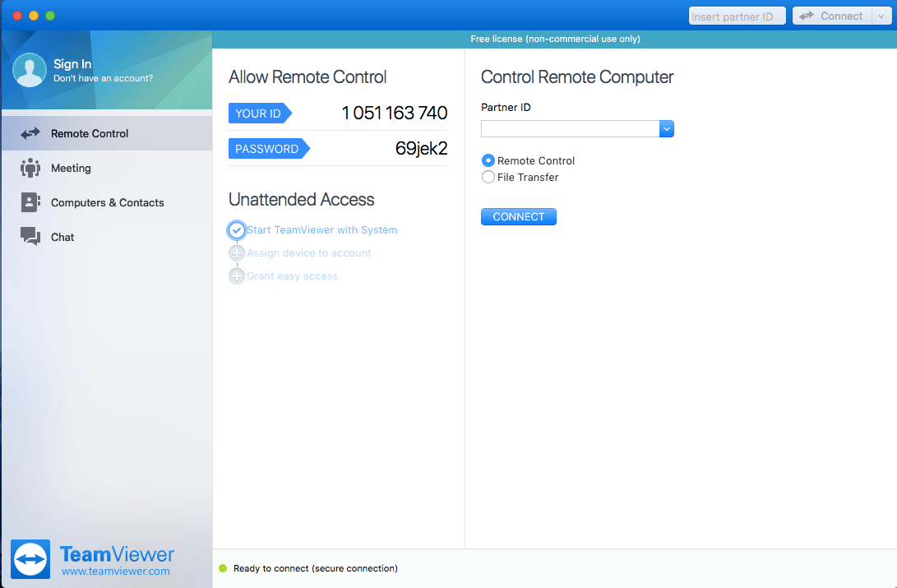Click the Insert partner ID field in title bar
The width and height of the screenshot is (897, 588).
(x=737, y=16)
